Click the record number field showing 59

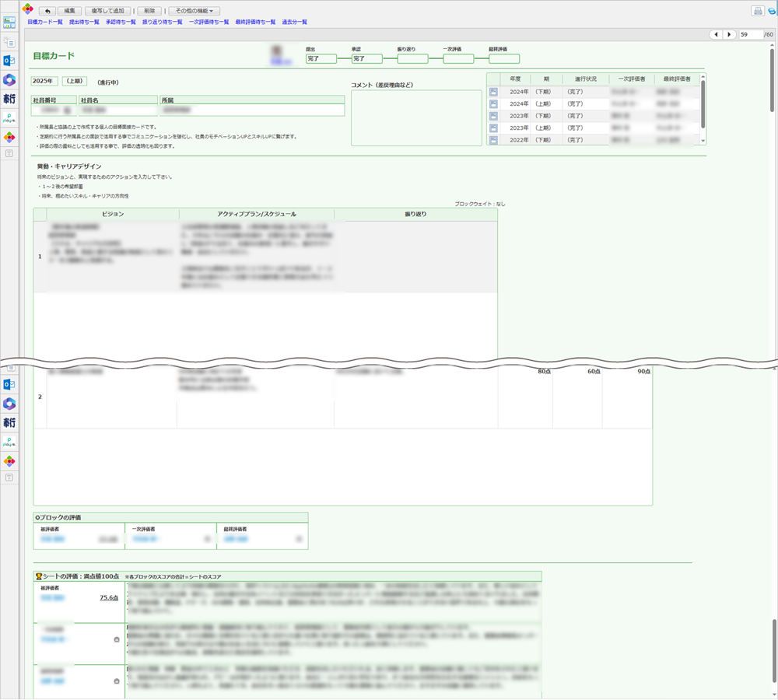(750, 35)
